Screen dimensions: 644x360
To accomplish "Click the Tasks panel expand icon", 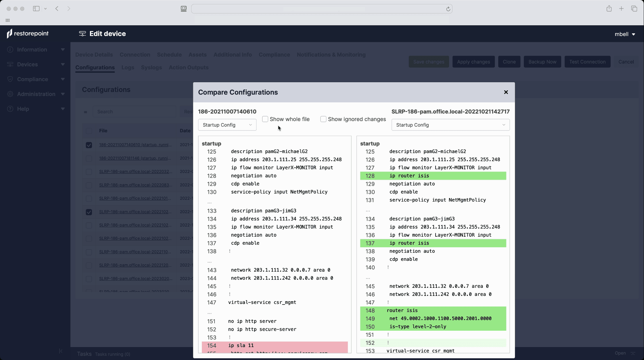I will [633, 353].
